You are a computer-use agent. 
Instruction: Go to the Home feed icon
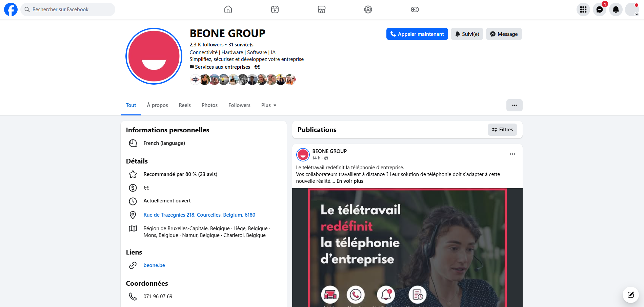[x=228, y=9]
